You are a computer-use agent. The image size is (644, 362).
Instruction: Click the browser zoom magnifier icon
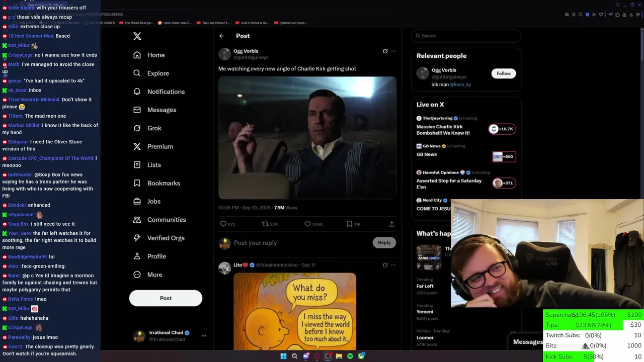(x=567, y=15)
